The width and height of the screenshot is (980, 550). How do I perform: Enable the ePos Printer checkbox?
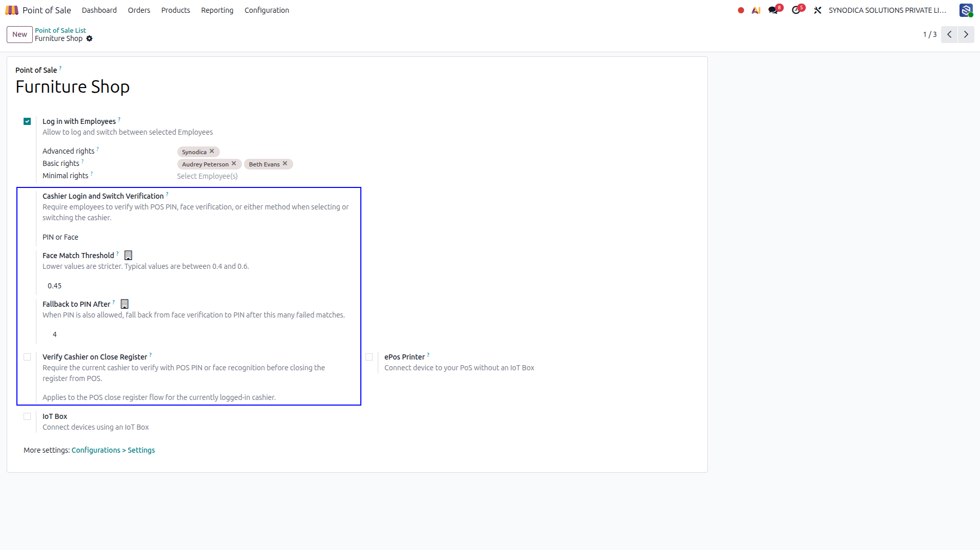[369, 357]
